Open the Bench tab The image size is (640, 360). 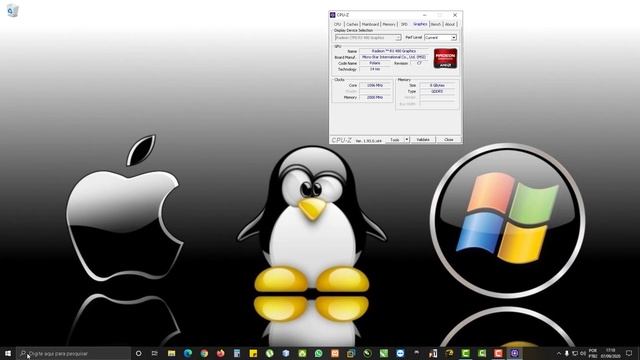coord(436,24)
